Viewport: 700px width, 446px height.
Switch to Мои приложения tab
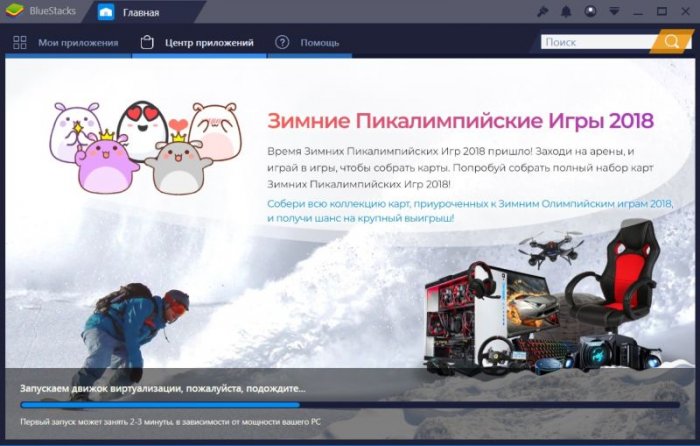tap(66, 43)
